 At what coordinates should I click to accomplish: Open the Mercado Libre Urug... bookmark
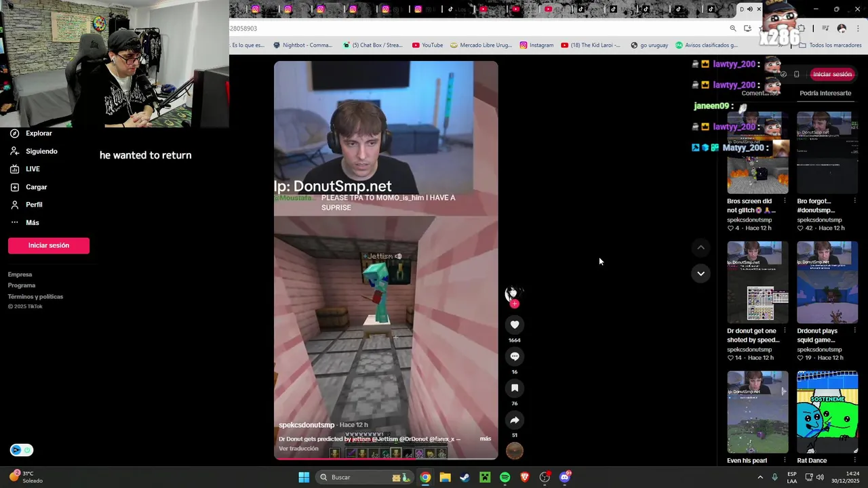481,45
